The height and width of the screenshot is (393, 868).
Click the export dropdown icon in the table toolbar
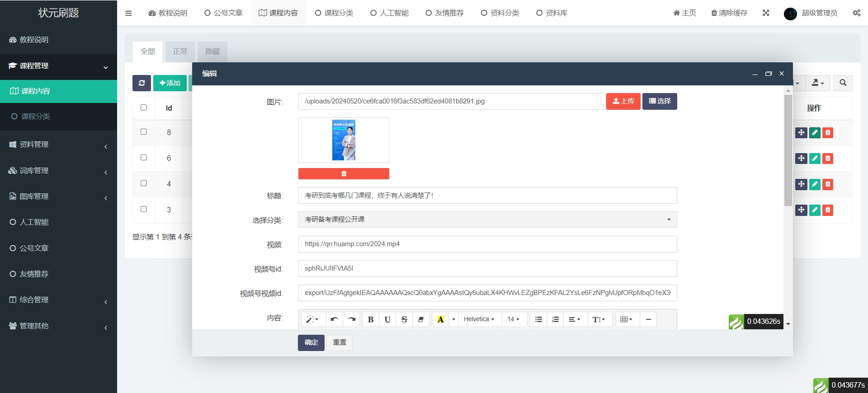(818, 83)
